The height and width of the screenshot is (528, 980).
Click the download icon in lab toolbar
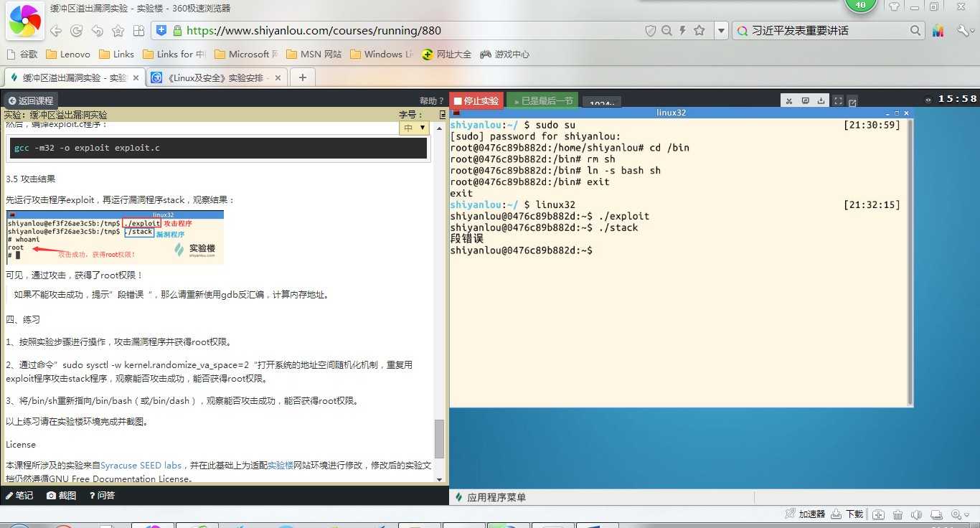pyautogui.click(x=821, y=101)
